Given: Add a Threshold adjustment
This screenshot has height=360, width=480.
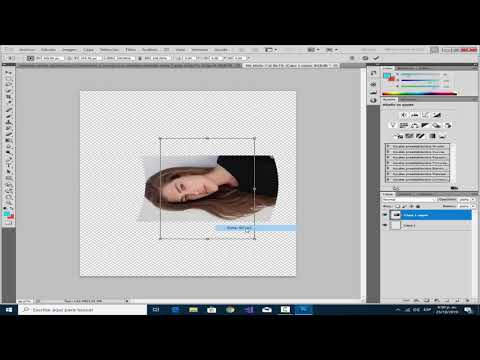Looking at the screenshot, I should (x=420, y=136).
